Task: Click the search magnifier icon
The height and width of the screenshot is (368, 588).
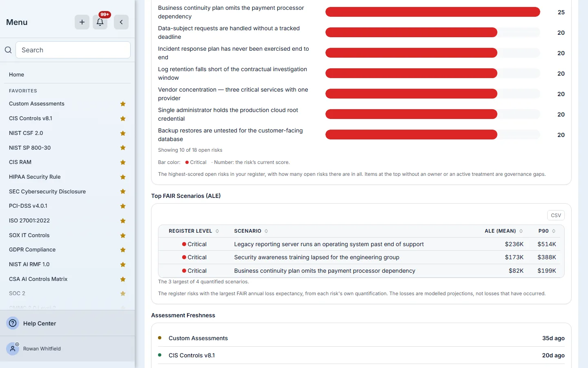Action: coord(8,50)
